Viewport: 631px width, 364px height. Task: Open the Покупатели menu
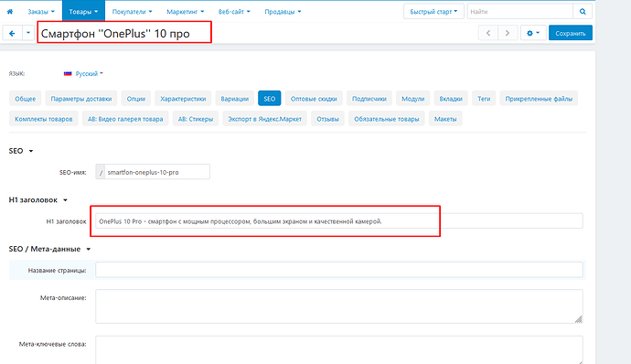click(x=132, y=12)
